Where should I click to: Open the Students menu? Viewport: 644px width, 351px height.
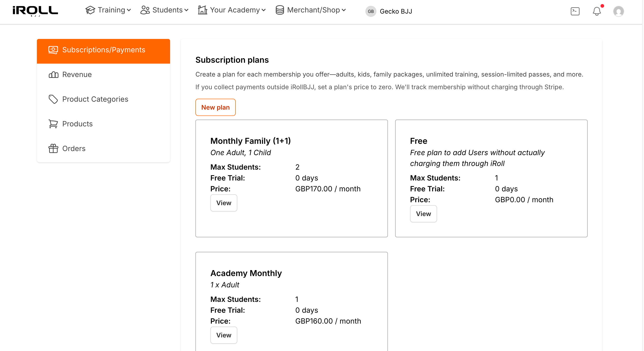click(x=164, y=10)
